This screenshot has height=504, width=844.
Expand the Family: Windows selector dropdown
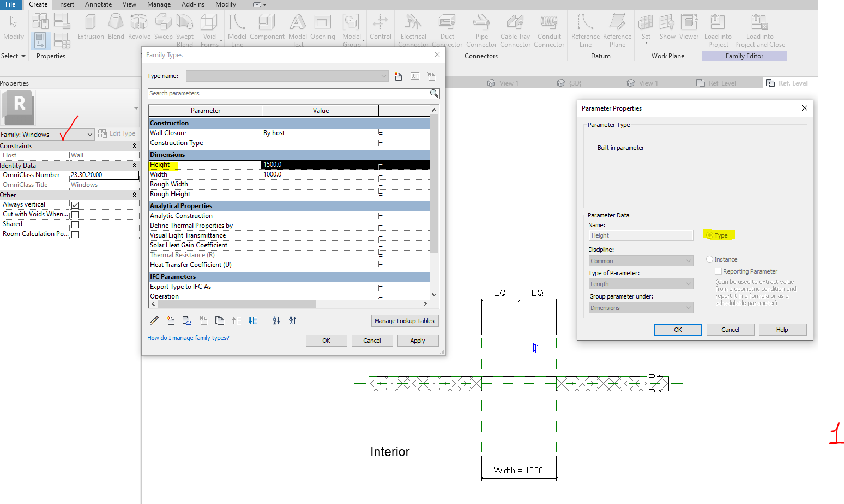[47, 135]
